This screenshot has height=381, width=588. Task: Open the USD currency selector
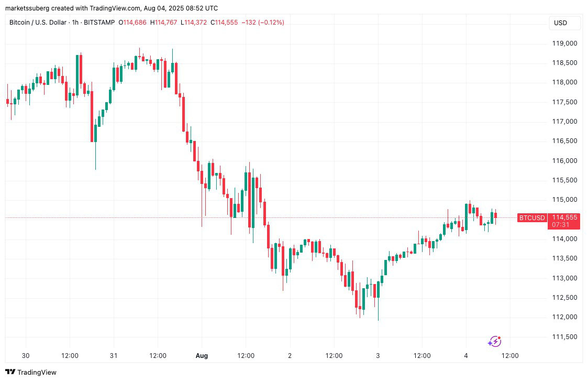(x=560, y=23)
